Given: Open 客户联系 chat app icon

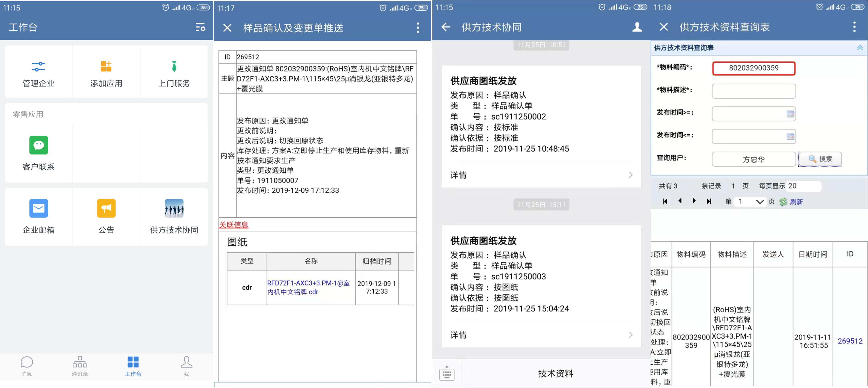Looking at the screenshot, I should (x=38, y=145).
